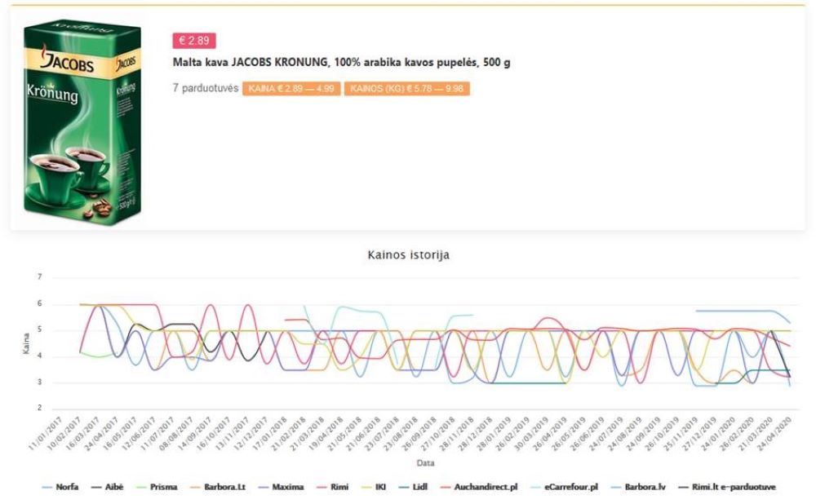The width and height of the screenshot is (816, 504).
Task: Toggle the Rimi.lt e-parduotuve legend series
Action: point(727,488)
